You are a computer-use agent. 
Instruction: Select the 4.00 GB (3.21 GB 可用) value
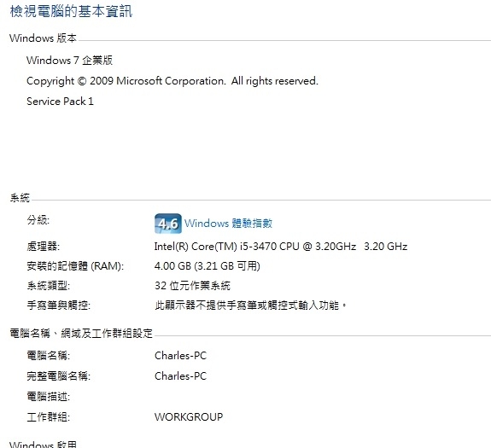(208, 266)
